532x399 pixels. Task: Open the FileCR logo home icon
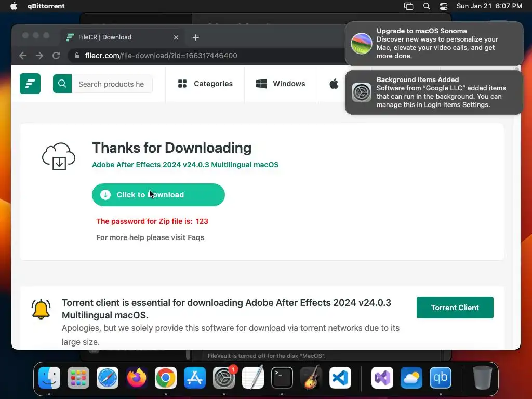pyautogui.click(x=30, y=84)
